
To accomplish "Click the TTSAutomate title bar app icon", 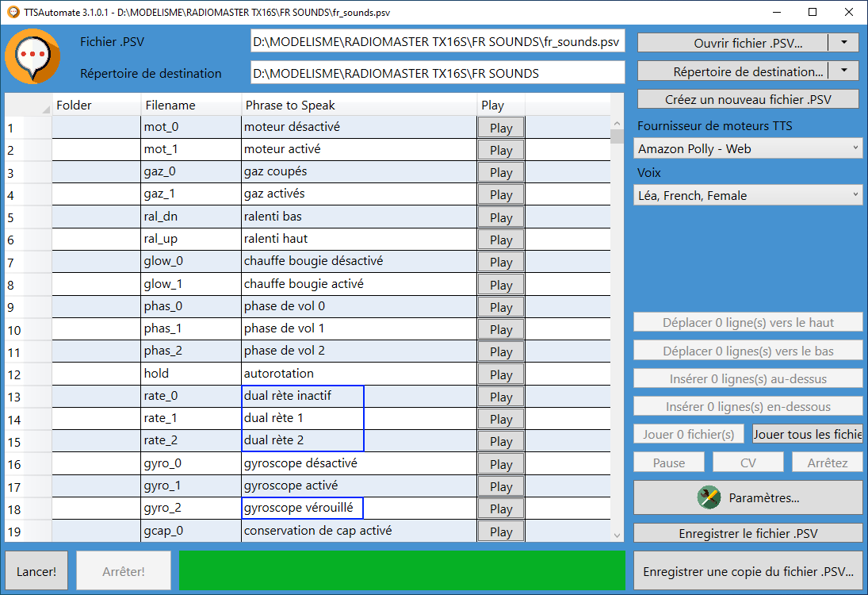I will point(13,13).
